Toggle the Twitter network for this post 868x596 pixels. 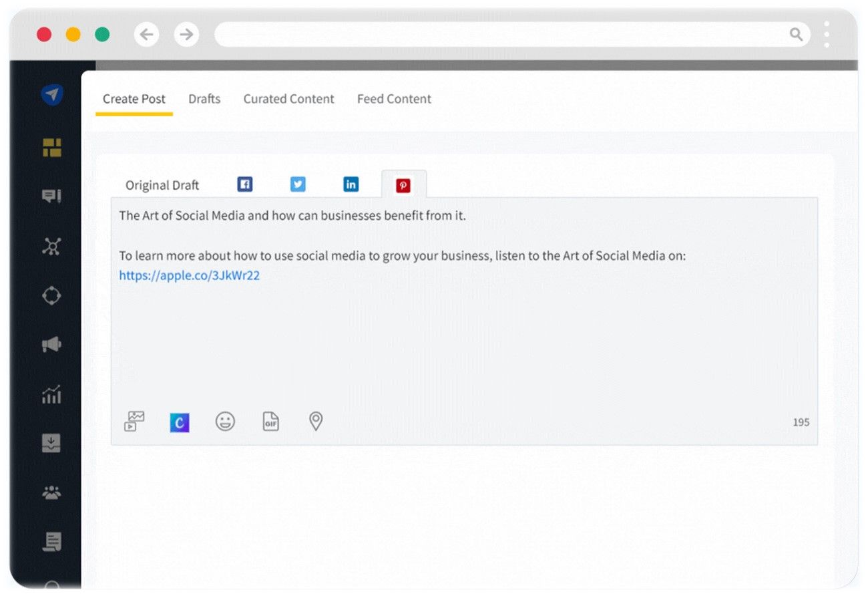(x=298, y=184)
